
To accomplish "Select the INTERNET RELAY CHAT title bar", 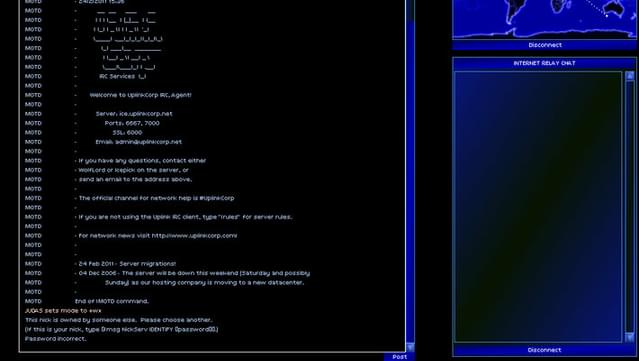I will click(x=544, y=63).
